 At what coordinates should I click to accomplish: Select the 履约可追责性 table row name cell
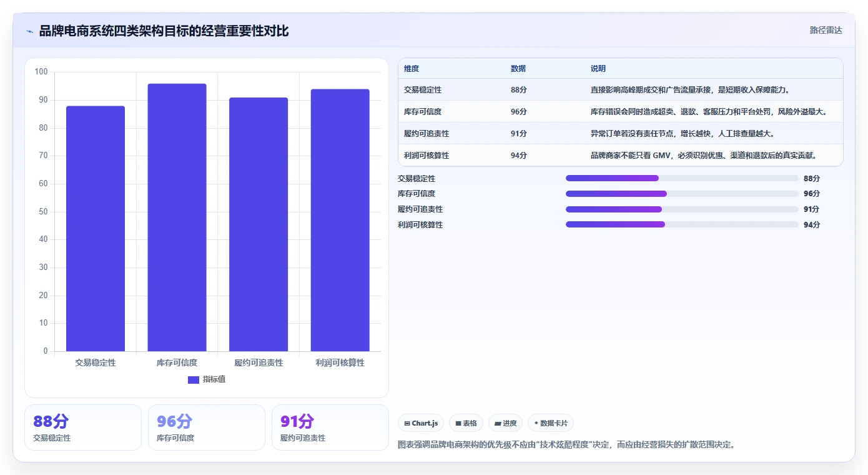pyautogui.click(x=427, y=134)
